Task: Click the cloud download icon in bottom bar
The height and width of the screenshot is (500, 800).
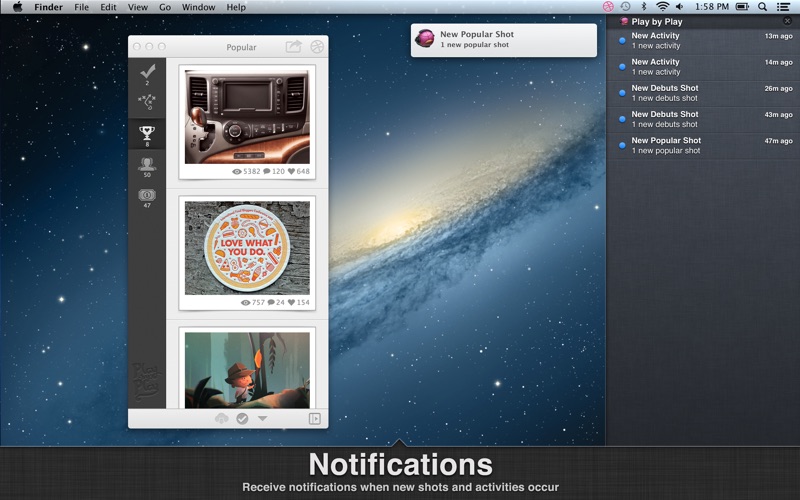Action: [221, 418]
